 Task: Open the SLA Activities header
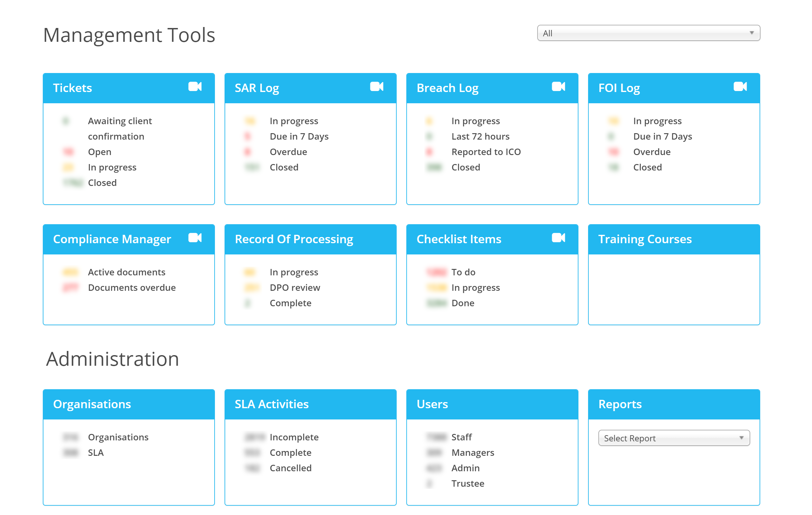[272, 404]
